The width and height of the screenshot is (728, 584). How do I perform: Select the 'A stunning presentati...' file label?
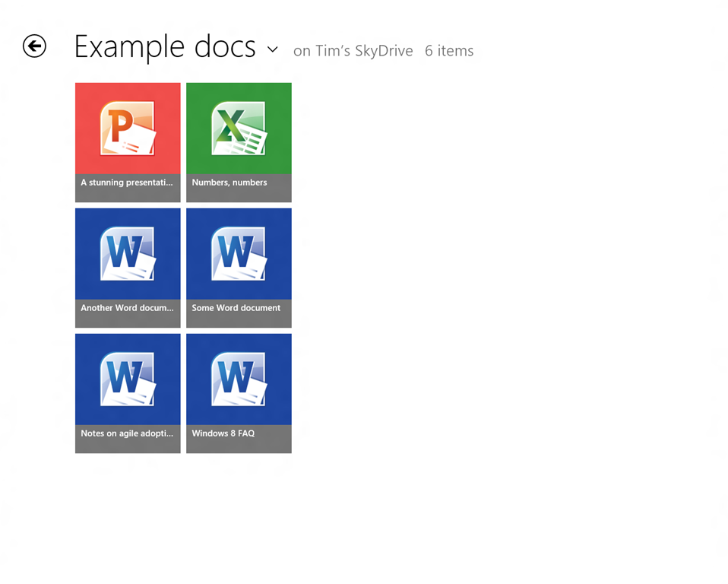127,182
